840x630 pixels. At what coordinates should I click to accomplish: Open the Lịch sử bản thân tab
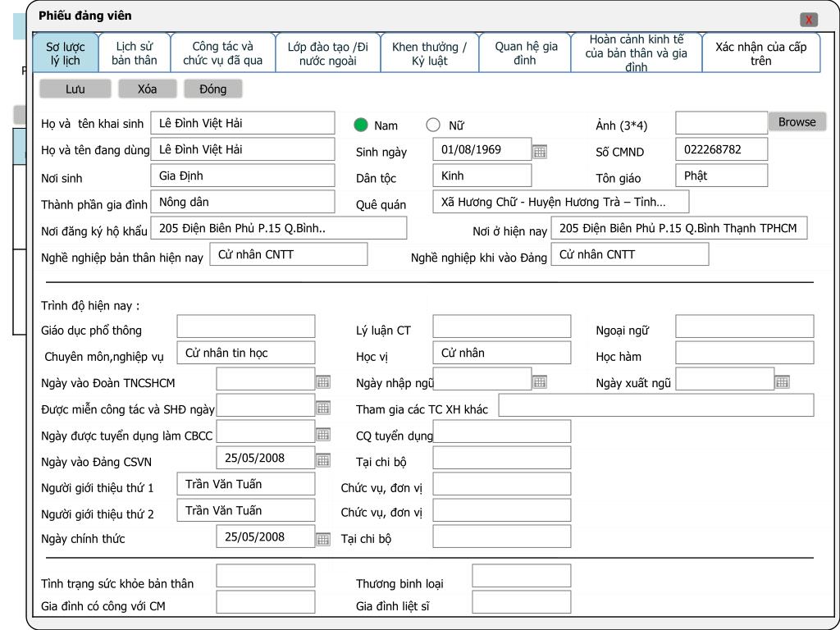coord(135,53)
